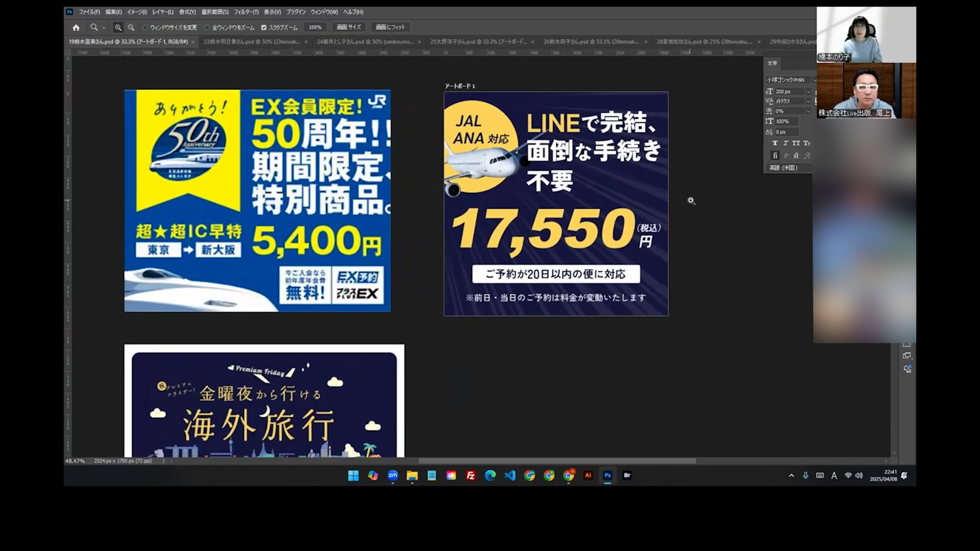Select the Zoom In icon in the options bar
Screen dimensions: 980x551
pyautogui.click(x=118, y=27)
